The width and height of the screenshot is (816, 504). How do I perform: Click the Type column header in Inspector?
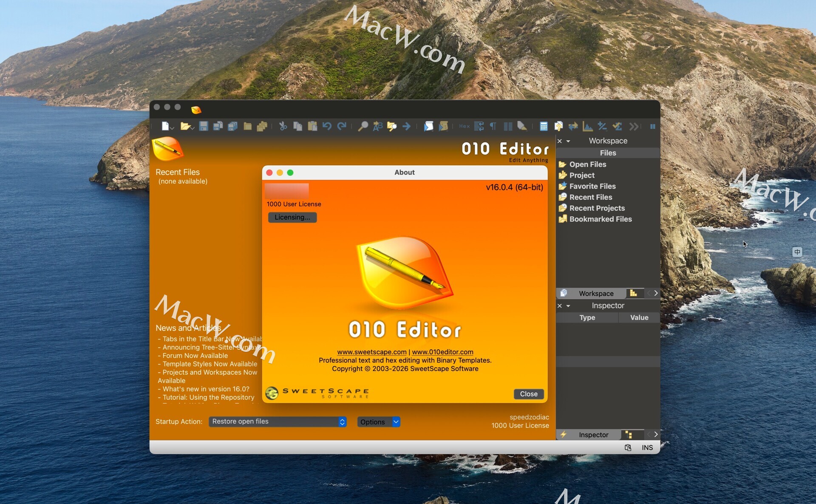pos(587,317)
